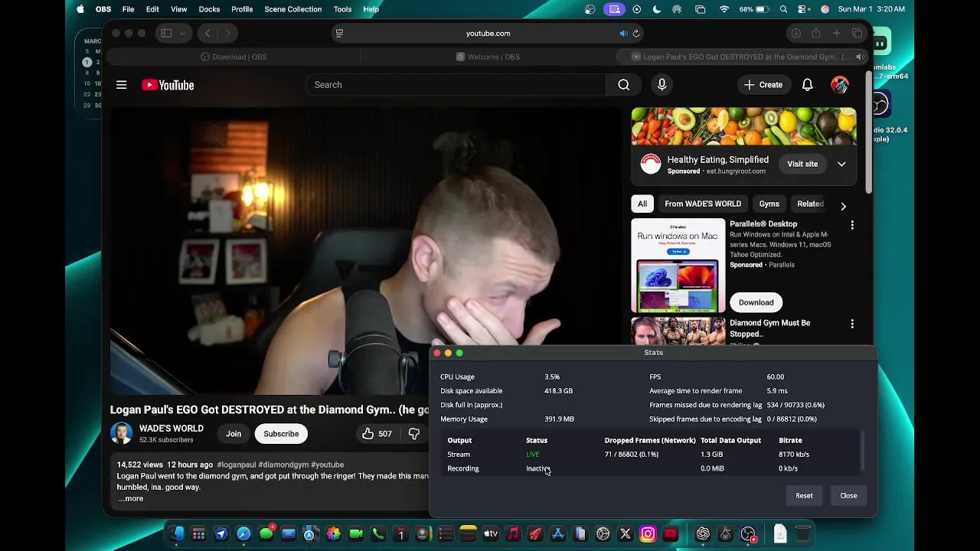Open OBS File menu
Viewport: 980px width, 551px height.
[x=129, y=9]
